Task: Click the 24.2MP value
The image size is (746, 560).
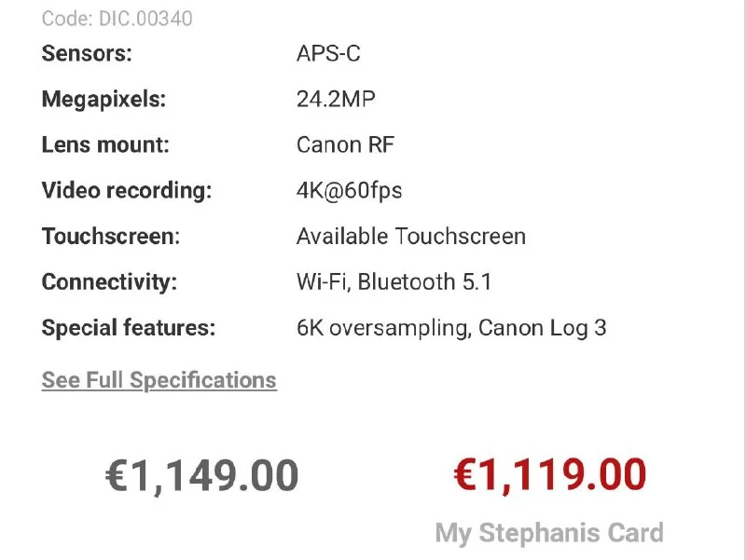Action: tap(336, 99)
